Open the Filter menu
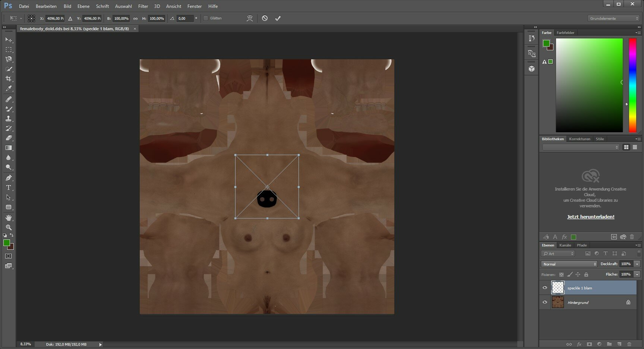Image resolution: width=644 pixels, height=349 pixels. coord(143,6)
